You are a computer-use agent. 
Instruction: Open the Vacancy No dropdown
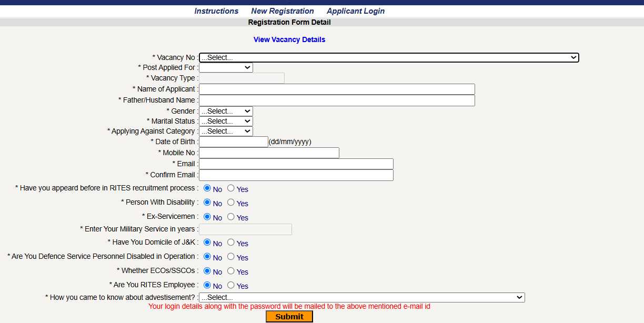pos(388,57)
